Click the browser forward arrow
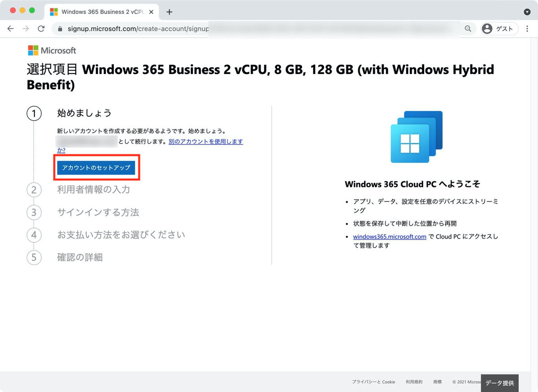This screenshot has height=392, width=538. coord(26,29)
